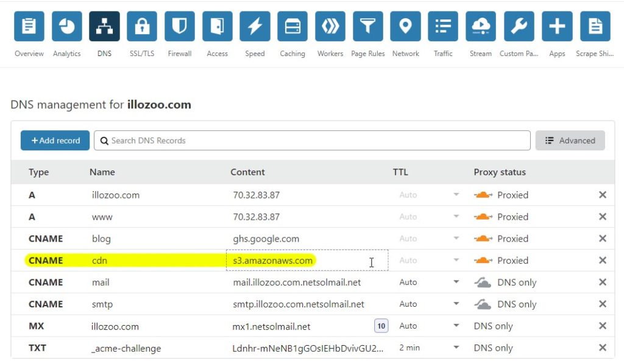This screenshot has height=364, width=624.
Task: Click the 70.32.83.87 content of www record
Action: 257,217
